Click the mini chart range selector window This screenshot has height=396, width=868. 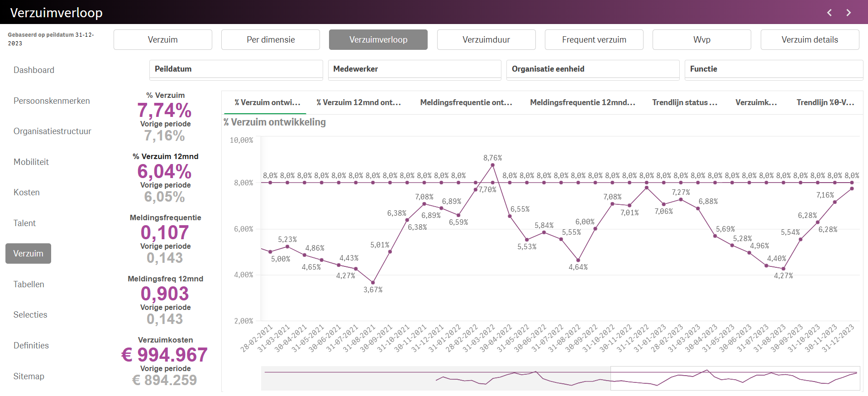(735, 378)
